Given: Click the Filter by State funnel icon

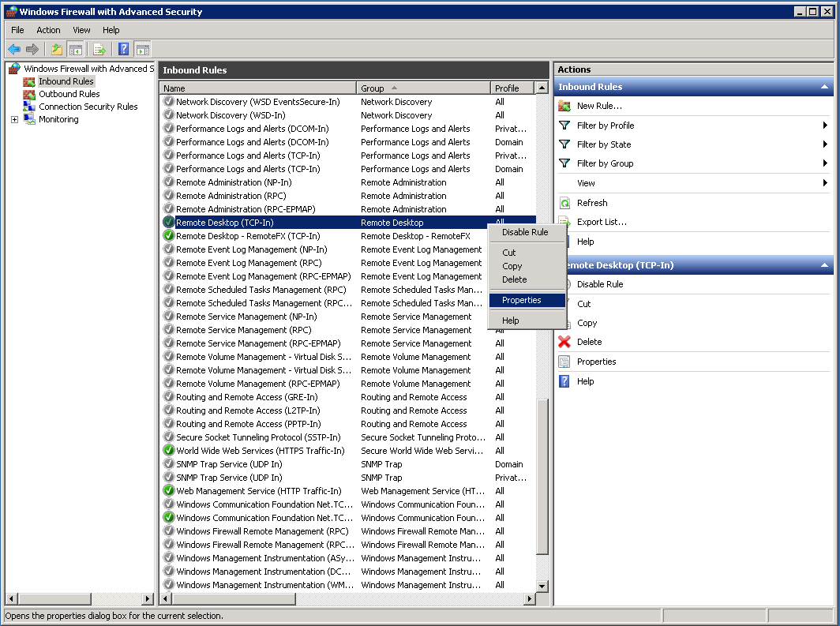Looking at the screenshot, I should [x=564, y=144].
